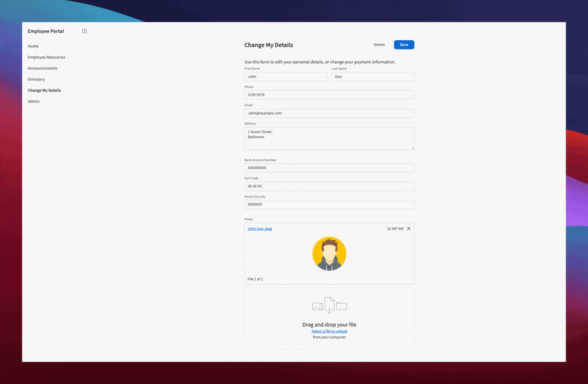588x384 pixels.
Task: Open the Employee Resources page
Action: [46, 57]
